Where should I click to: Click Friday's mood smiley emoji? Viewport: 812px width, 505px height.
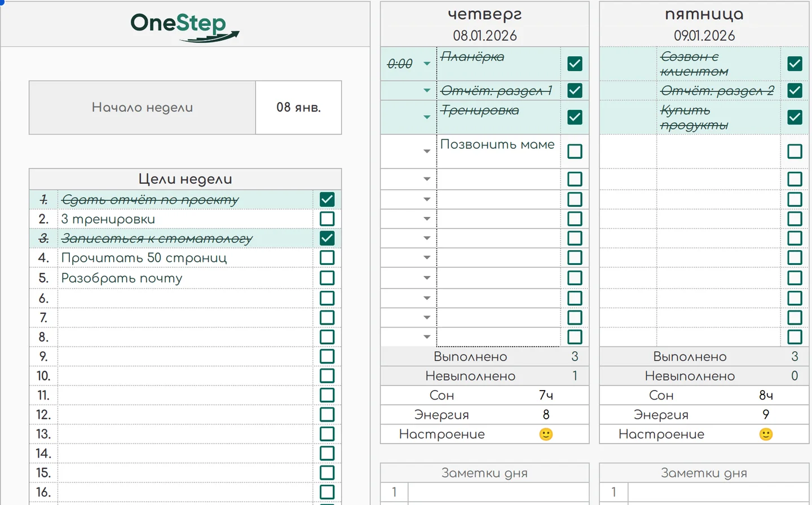click(766, 434)
